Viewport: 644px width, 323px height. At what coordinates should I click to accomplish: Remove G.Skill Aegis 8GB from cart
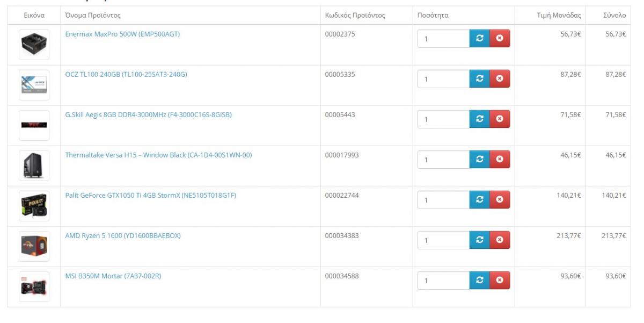pos(500,119)
